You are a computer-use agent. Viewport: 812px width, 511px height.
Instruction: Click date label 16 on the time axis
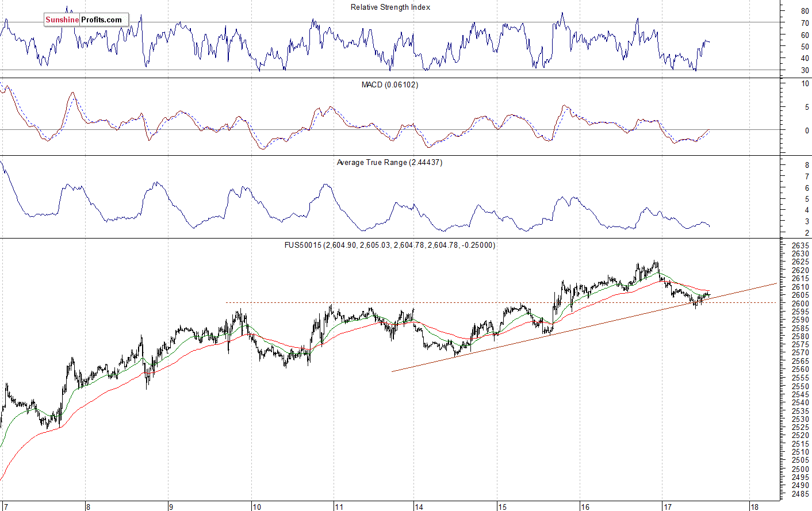[x=585, y=507]
